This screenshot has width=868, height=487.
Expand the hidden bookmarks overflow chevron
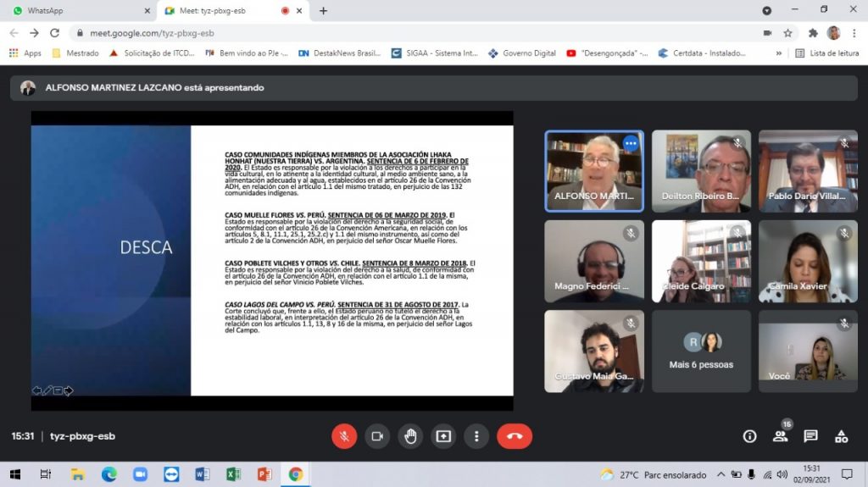[x=778, y=53]
